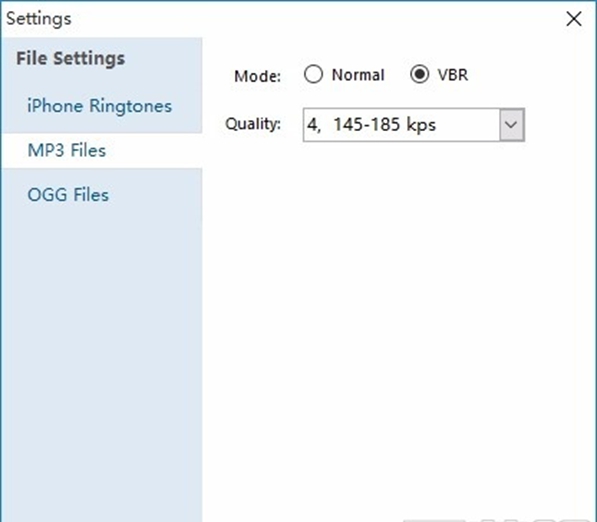Click the Settings window title text
Image resolution: width=597 pixels, height=522 pixels.
tap(39, 19)
